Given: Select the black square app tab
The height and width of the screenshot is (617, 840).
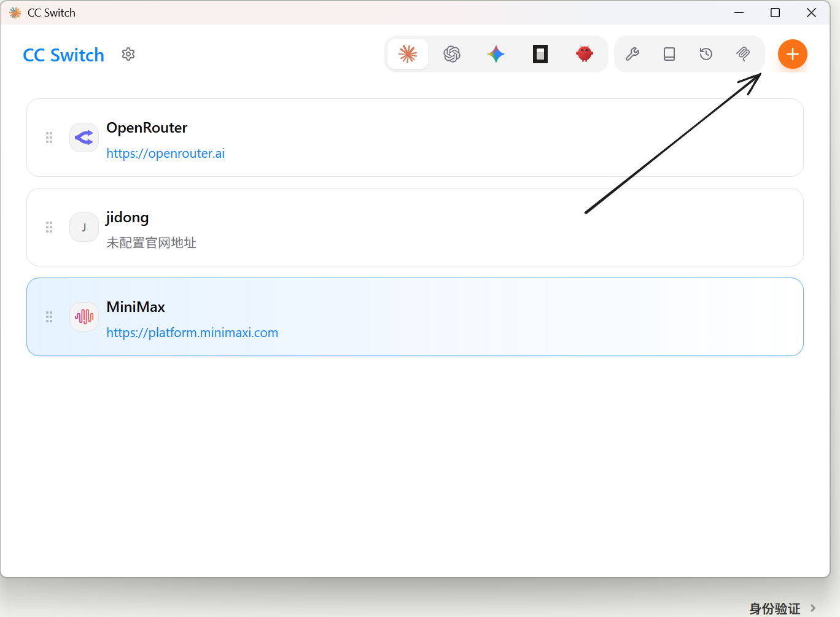Looking at the screenshot, I should click(540, 54).
